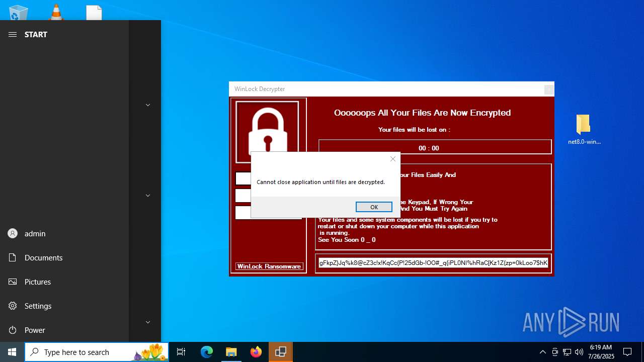The image size is (644, 362).
Task: Click OK in the message dialog
Action: point(374,207)
